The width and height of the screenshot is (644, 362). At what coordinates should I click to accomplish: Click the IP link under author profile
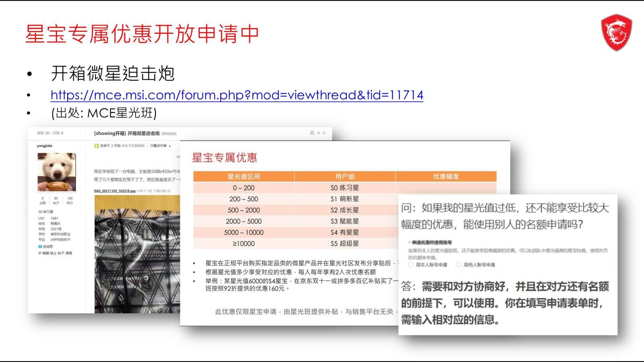(x=39, y=253)
